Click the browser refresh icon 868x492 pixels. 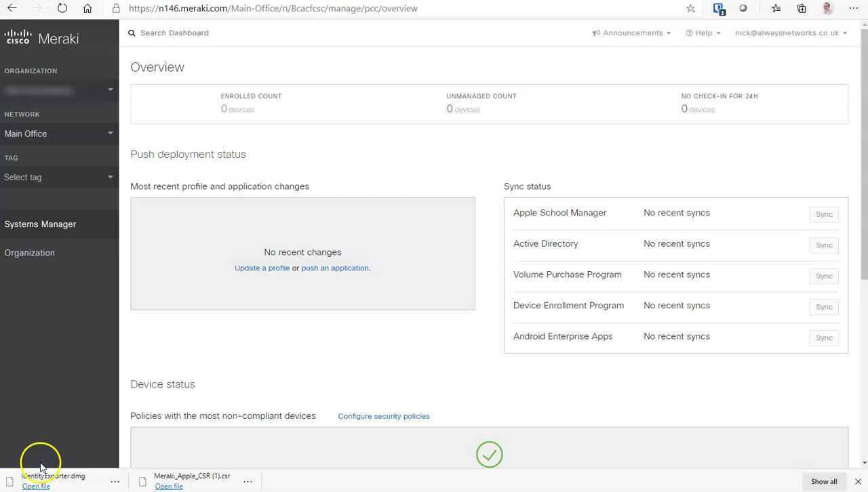(x=62, y=8)
